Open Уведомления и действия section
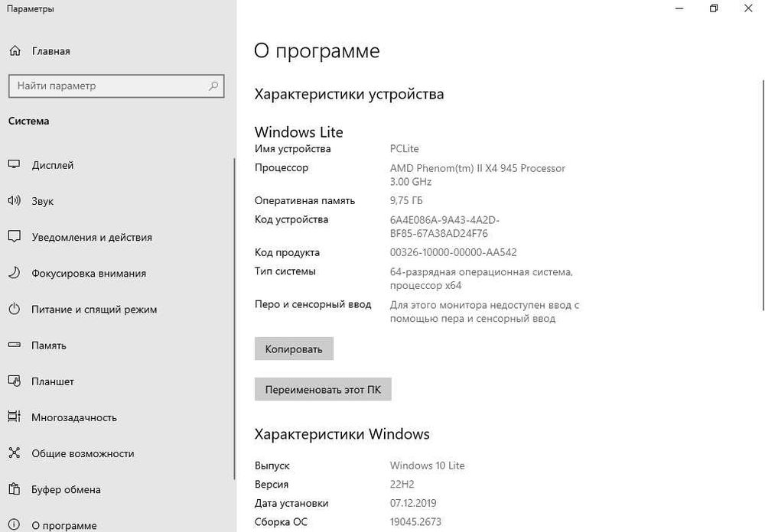 92,238
